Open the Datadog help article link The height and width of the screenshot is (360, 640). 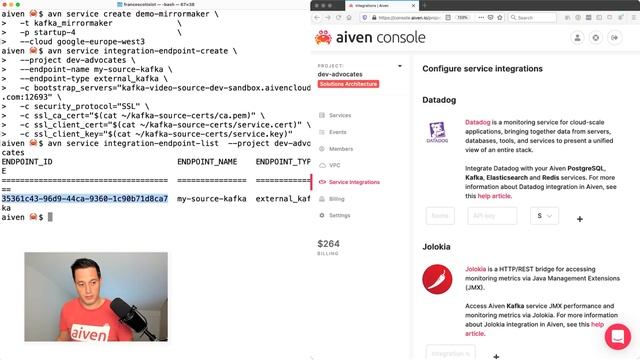[x=494, y=196]
